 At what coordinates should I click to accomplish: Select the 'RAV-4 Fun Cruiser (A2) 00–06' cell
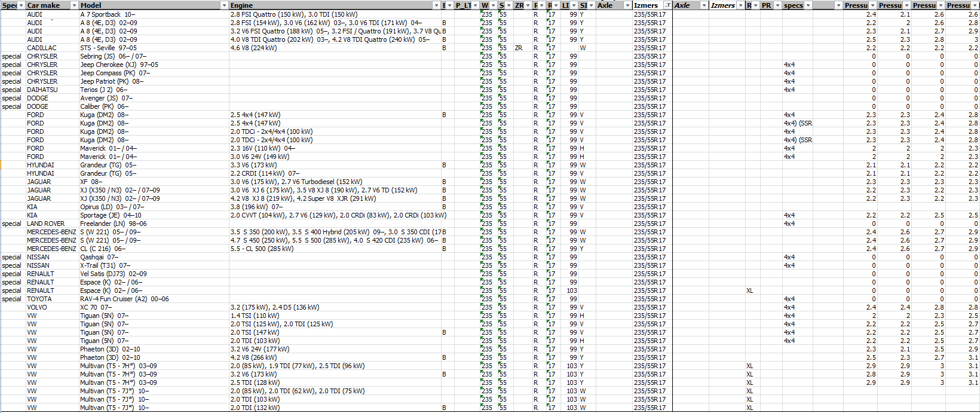[x=154, y=299]
